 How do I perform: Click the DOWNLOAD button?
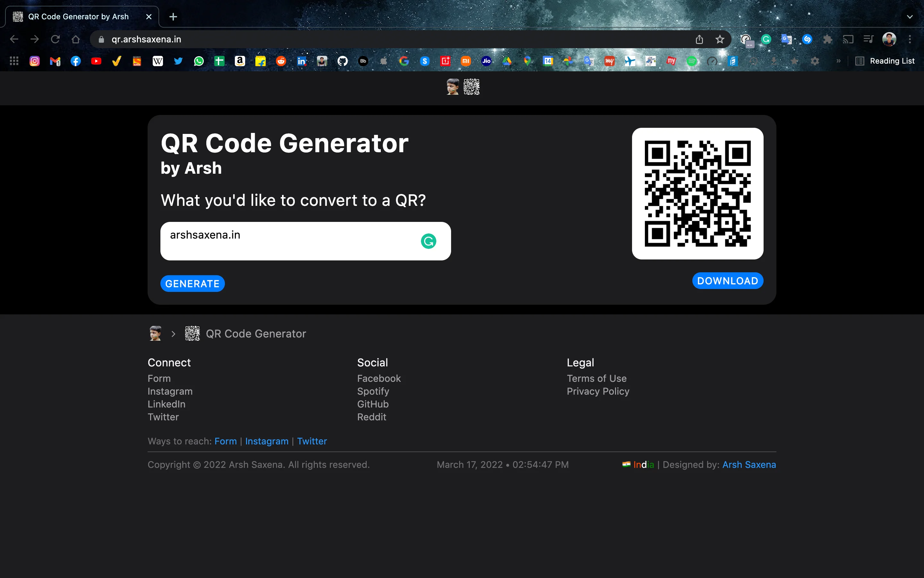coord(728,281)
